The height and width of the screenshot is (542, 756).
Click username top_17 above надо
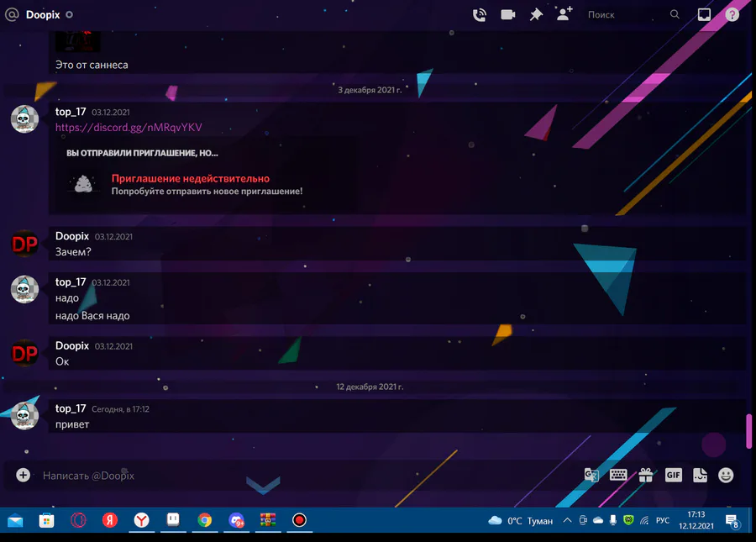coord(71,282)
